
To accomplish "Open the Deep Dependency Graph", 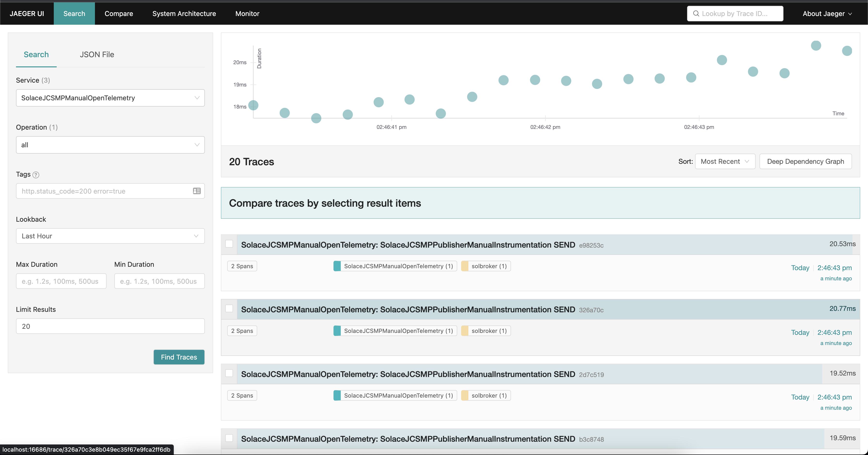I will click(805, 161).
